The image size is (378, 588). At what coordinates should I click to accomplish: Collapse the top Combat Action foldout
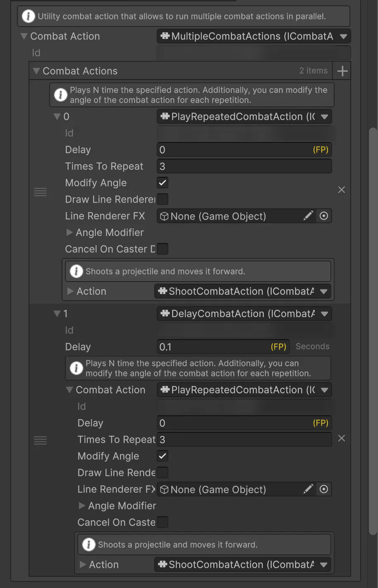pos(24,36)
